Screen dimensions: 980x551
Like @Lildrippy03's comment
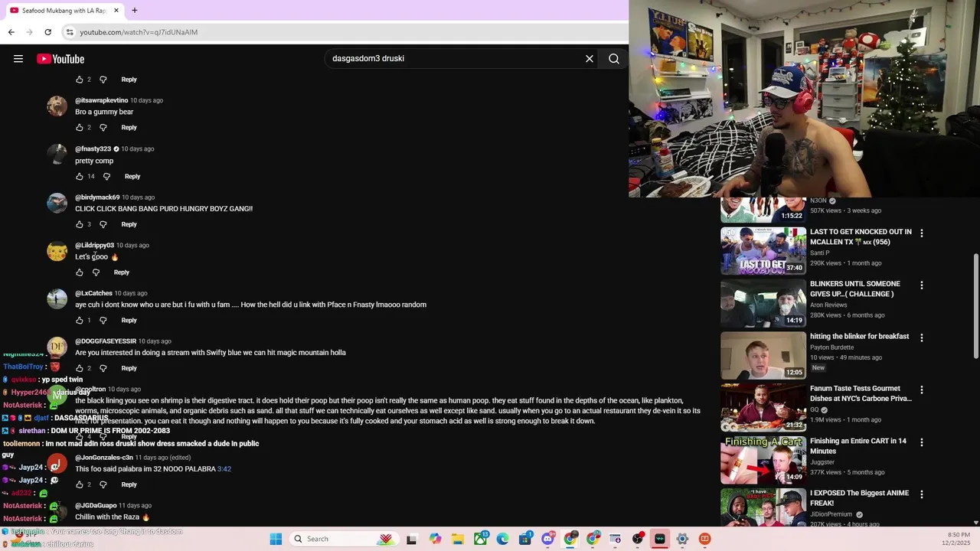coord(79,272)
